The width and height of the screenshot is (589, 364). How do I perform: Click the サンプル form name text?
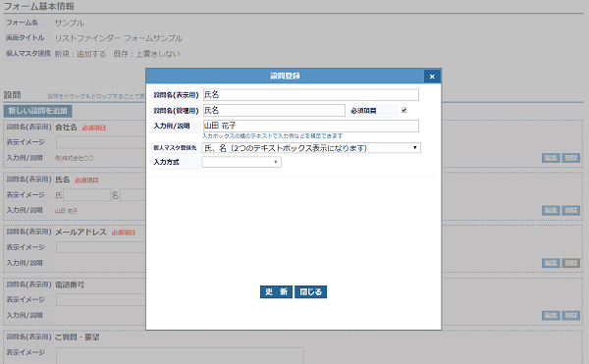[70, 23]
